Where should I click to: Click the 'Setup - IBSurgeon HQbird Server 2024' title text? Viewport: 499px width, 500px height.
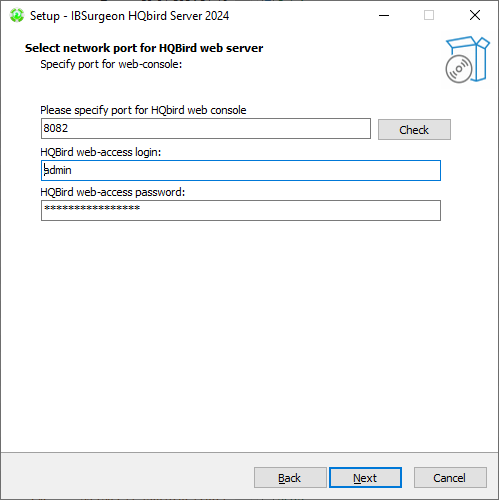[129, 16]
